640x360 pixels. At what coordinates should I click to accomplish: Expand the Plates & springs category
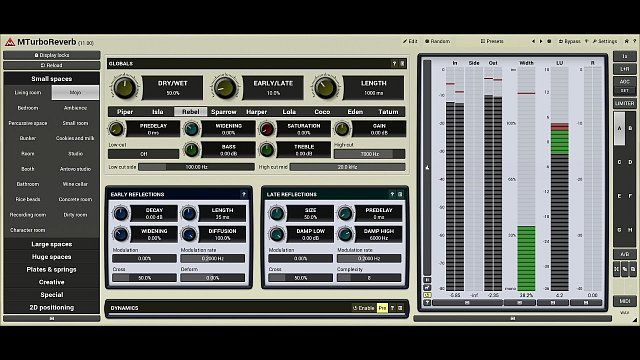click(51, 269)
